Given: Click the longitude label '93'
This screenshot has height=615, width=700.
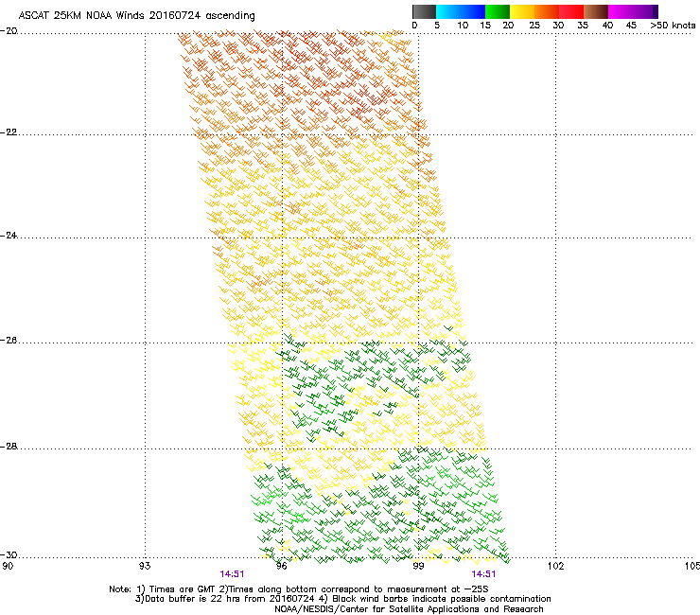Looking at the screenshot, I should point(145,566).
